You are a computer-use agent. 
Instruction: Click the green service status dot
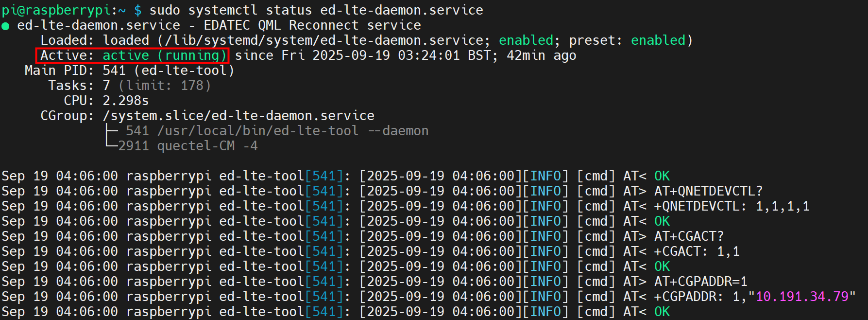click(x=5, y=26)
